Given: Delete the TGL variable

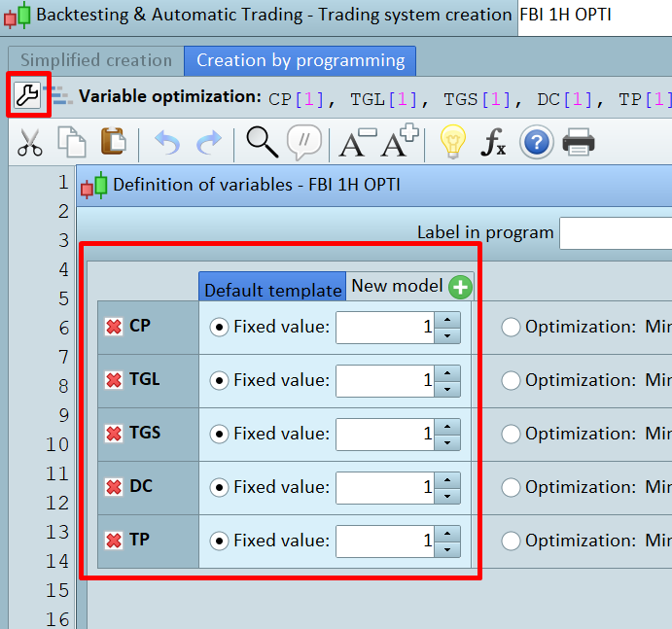Looking at the screenshot, I should [114, 380].
